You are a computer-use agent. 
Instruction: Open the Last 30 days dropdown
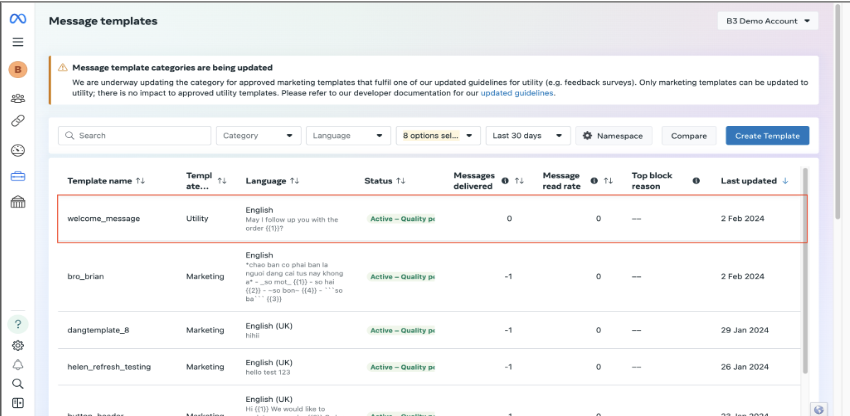click(x=528, y=136)
